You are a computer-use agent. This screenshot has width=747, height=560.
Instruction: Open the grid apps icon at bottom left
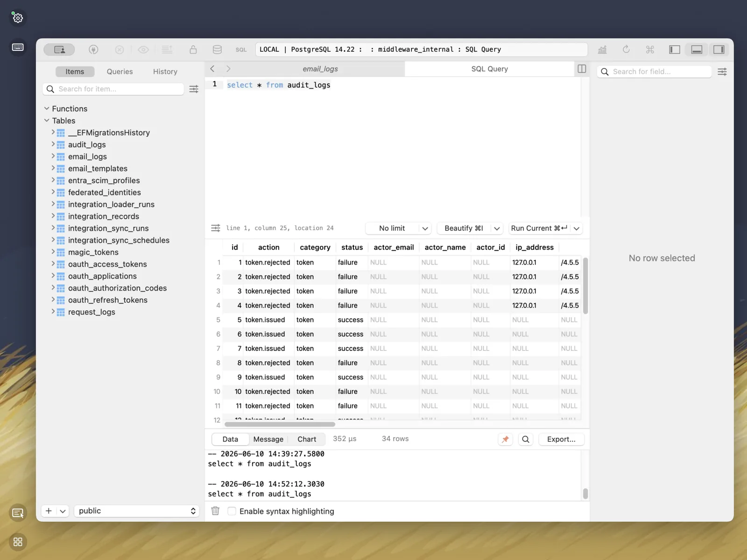(18, 542)
